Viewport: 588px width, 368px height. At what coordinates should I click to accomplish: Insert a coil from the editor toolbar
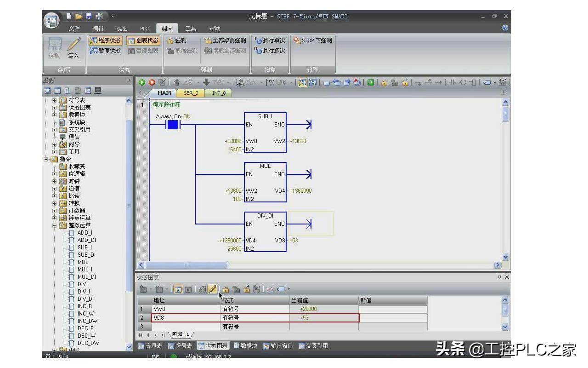point(462,82)
